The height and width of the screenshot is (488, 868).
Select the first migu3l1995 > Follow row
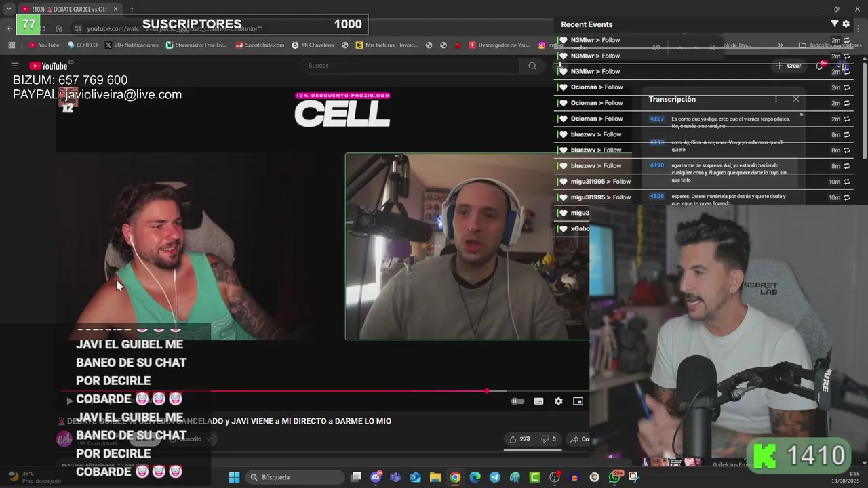[704, 182]
